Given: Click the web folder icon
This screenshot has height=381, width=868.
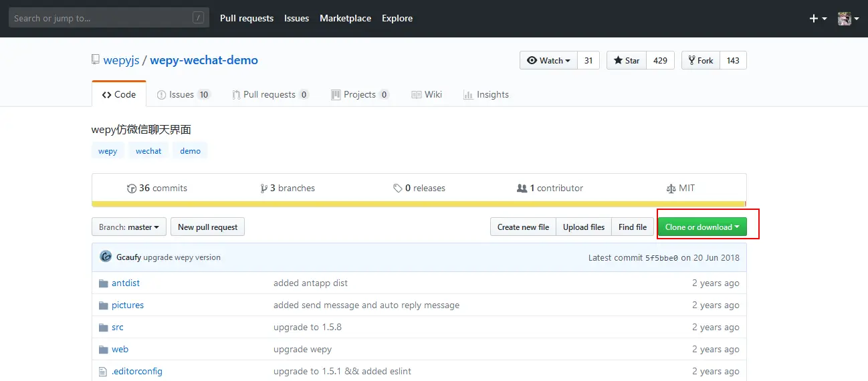Looking at the screenshot, I should 103,350.
